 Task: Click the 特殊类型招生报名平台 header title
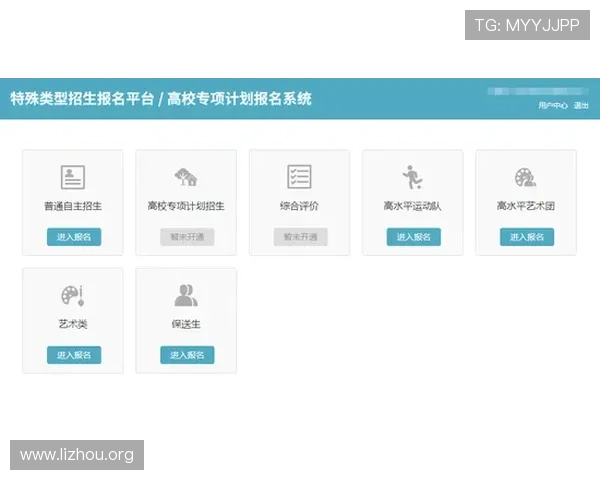click(x=82, y=99)
